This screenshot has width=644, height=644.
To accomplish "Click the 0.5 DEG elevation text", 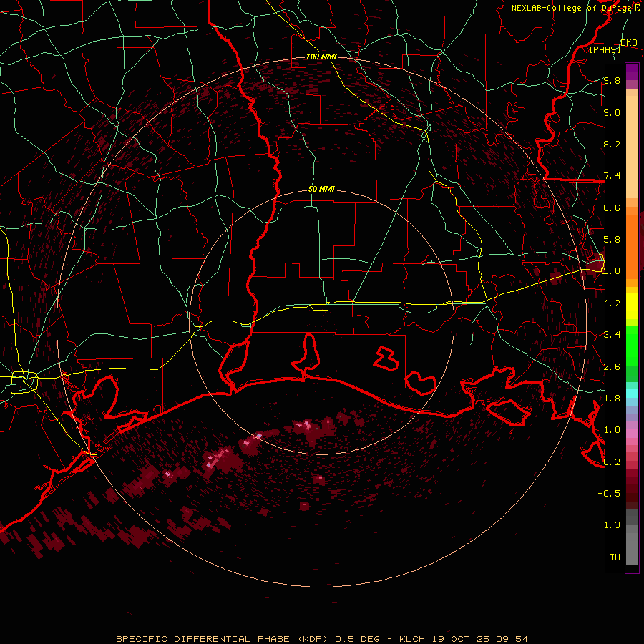I will tap(357, 639).
